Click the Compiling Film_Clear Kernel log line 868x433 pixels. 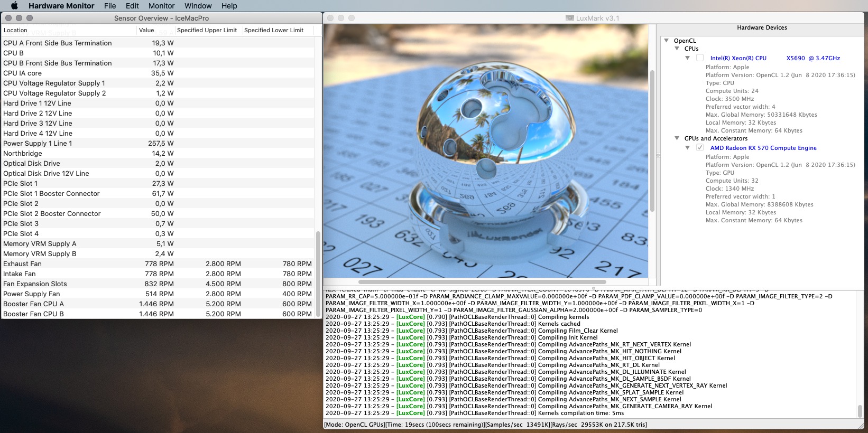click(x=472, y=331)
